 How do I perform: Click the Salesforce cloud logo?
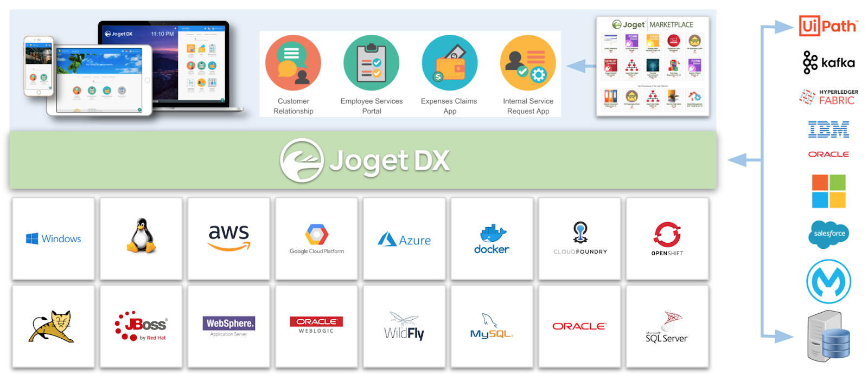tap(829, 234)
